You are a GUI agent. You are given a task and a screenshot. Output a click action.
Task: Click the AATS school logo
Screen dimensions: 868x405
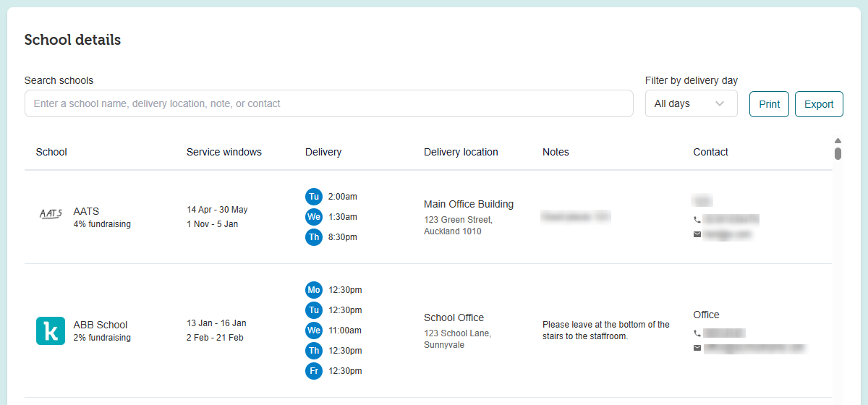(x=51, y=213)
